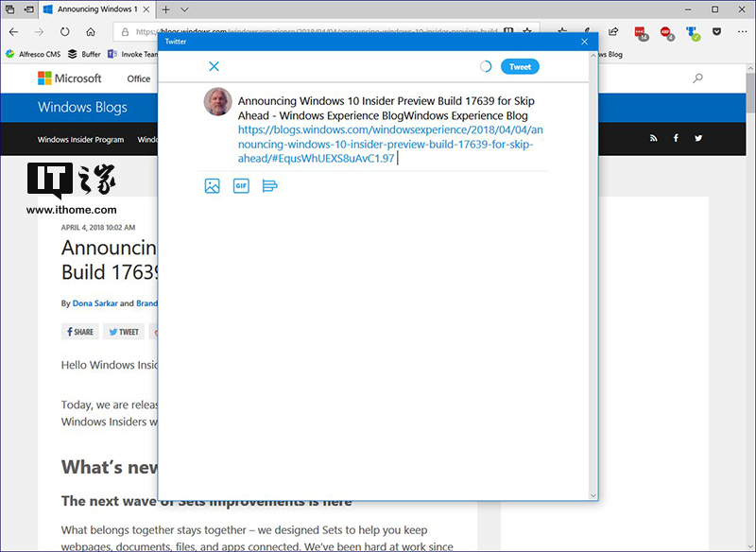
Task: Add a poll to the tweet
Action: click(269, 186)
